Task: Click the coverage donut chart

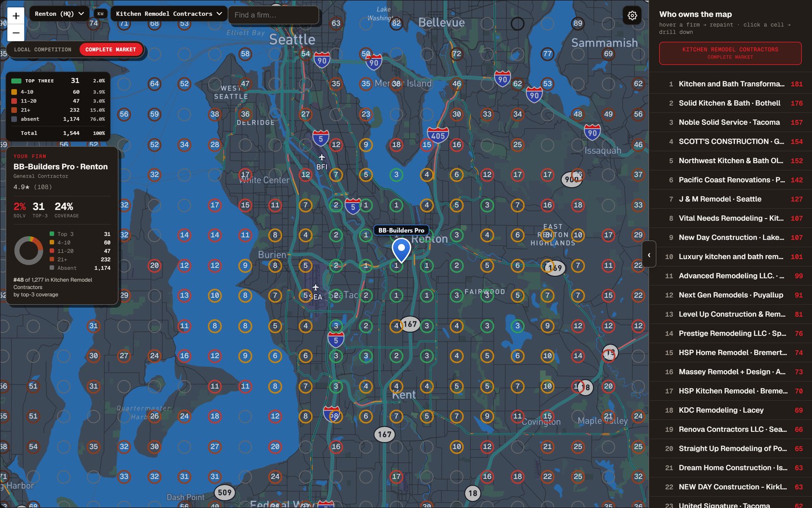Action: click(28, 250)
